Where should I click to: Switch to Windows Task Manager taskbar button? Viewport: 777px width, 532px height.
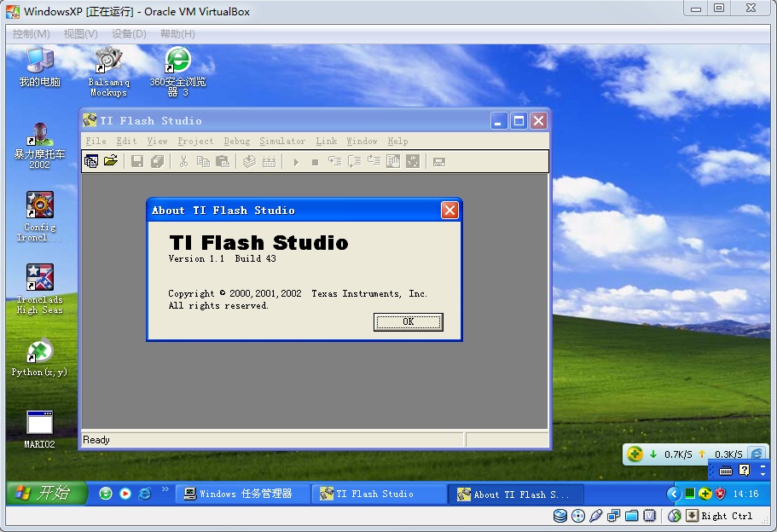[x=242, y=494]
